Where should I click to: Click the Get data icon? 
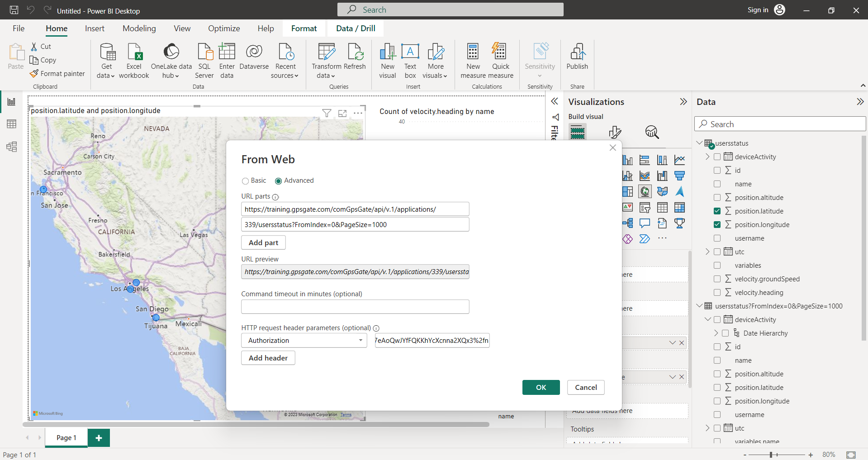107,52
